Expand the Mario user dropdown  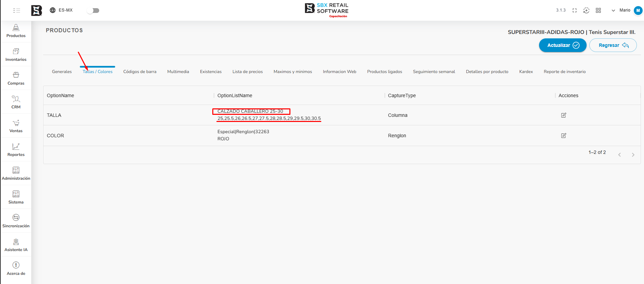tap(613, 11)
